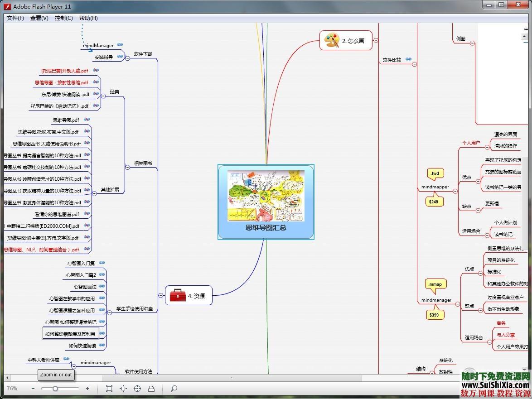Open 思维导图：放射性思维.pdf link
This screenshot has height=399, width=532.
click(x=61, y=83)
